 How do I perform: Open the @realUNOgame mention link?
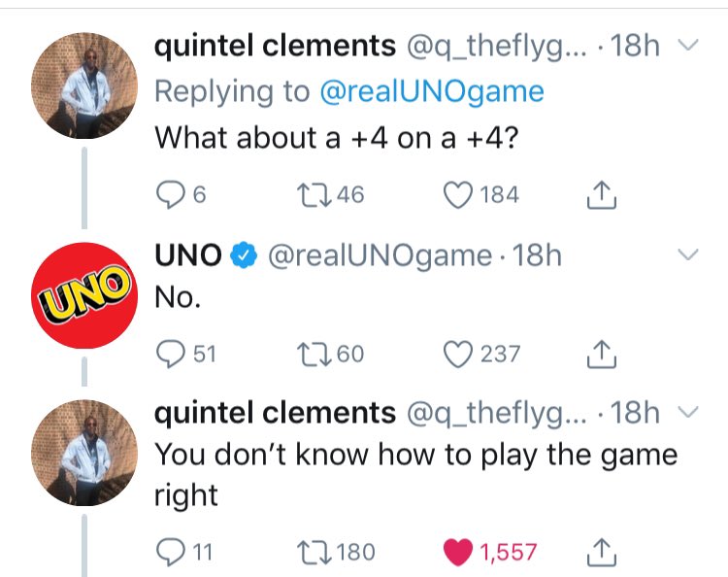(x=432, y=91)
